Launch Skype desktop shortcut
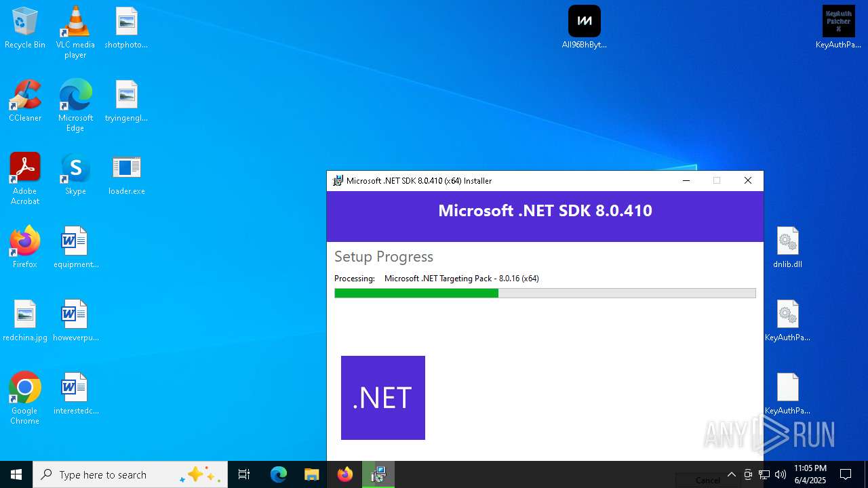 pyautogui.click(x=75, y=175)
